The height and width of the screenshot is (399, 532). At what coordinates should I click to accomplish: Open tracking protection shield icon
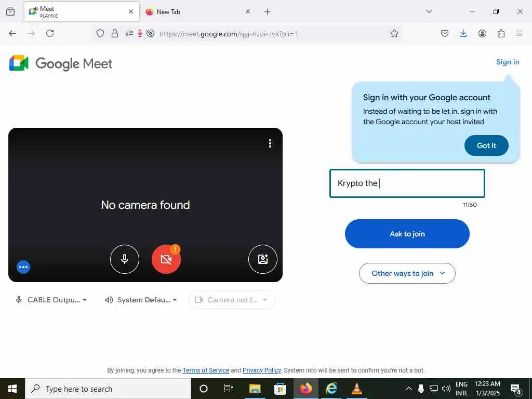point(100,33)
